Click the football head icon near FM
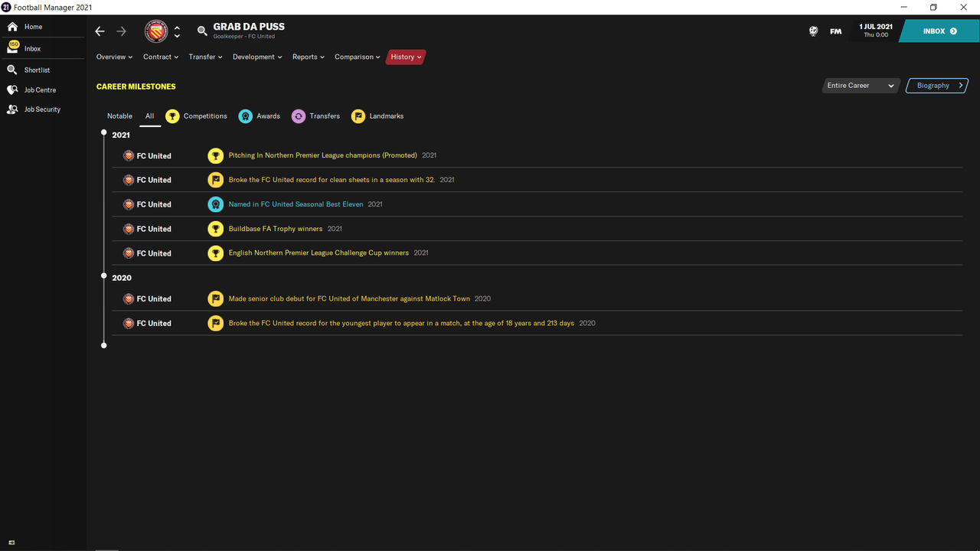The width and height of the screenshot is (980, 551). (x=813, y=31)
